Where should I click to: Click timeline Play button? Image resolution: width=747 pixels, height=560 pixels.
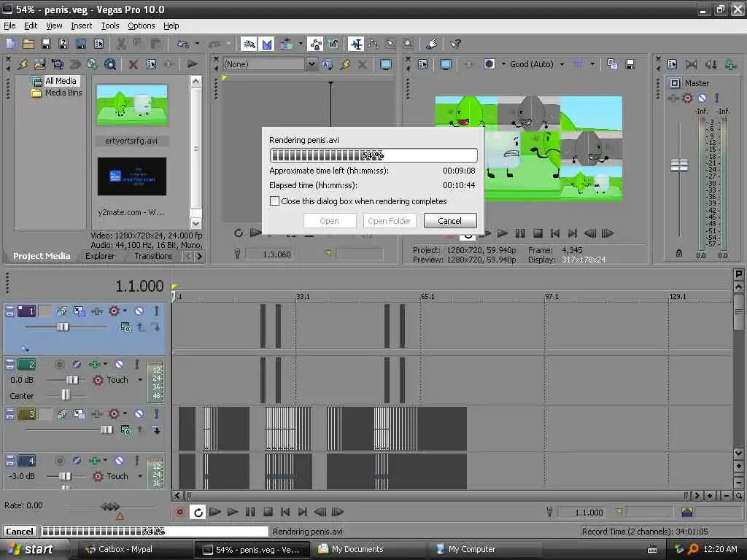click(233, 512)
